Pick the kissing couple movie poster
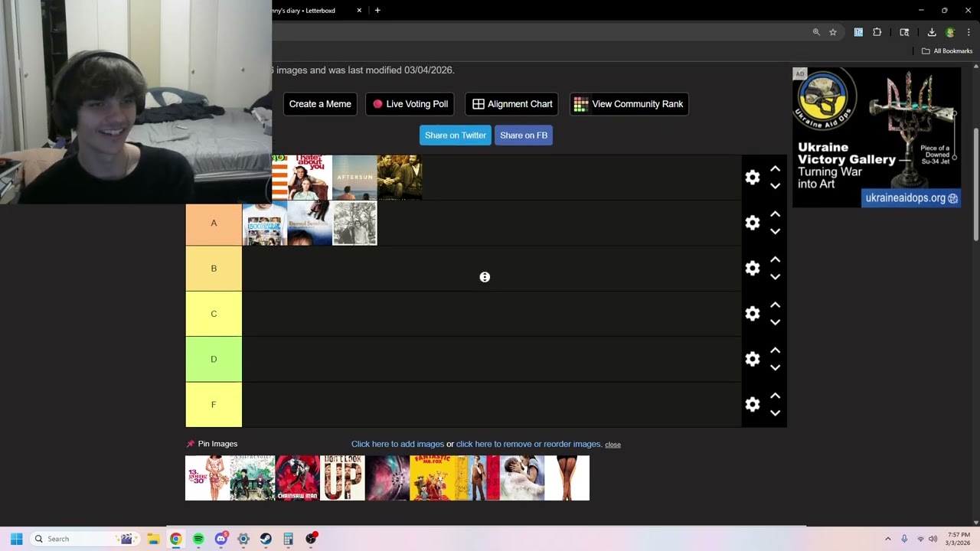 pyautogui.click(x=522, y=478)
